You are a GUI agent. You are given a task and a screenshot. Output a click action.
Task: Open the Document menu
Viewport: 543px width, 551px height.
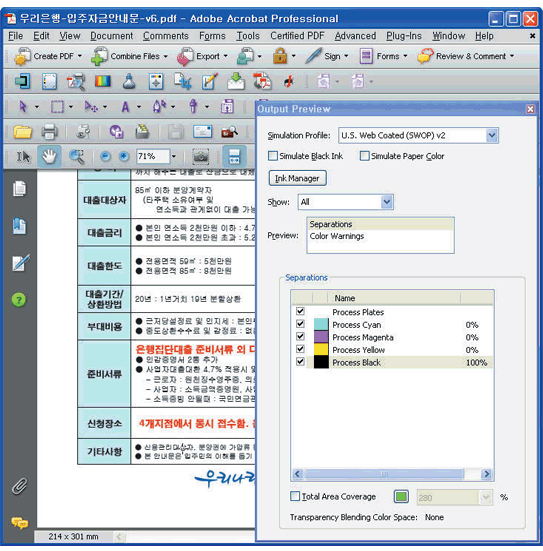pyautogui.click(x=111, y=36)
